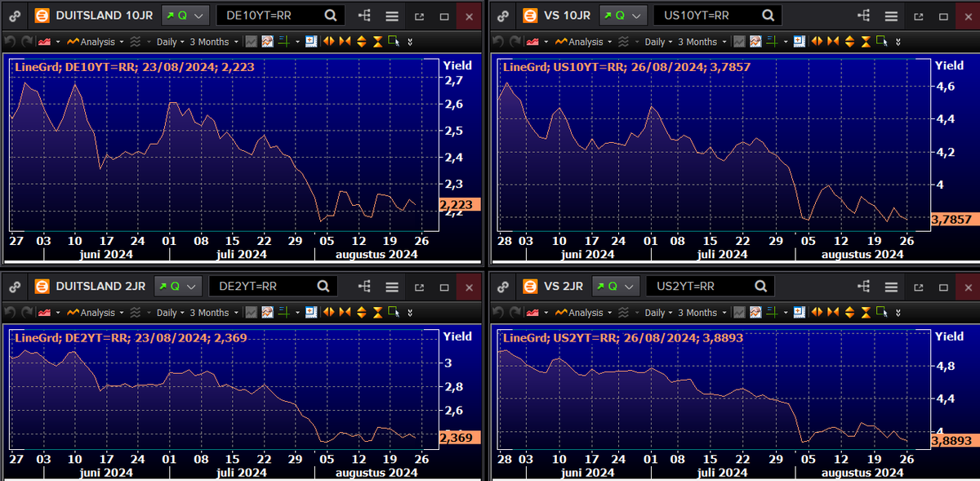This screenshot has width=980, height=481.
Task: Open the toolbar overflow chevron in Duitsland 10JR
Action: (410, 42)
